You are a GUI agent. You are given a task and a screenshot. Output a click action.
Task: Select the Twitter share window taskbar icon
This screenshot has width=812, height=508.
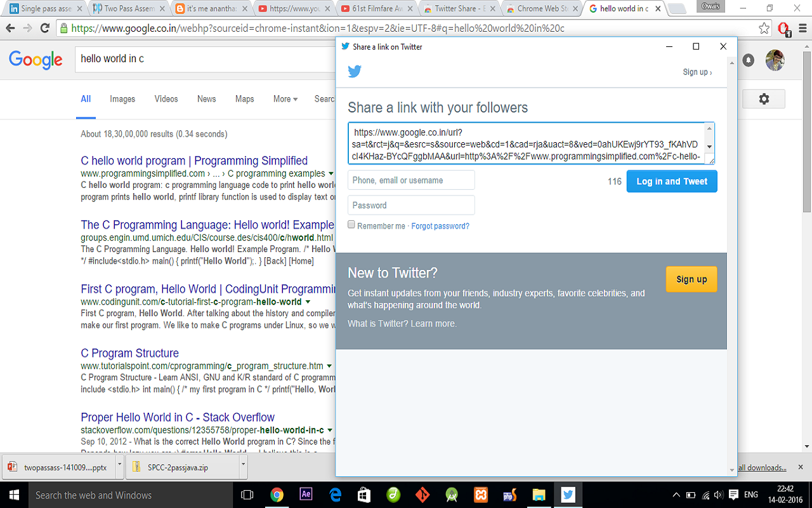point(568,495)
